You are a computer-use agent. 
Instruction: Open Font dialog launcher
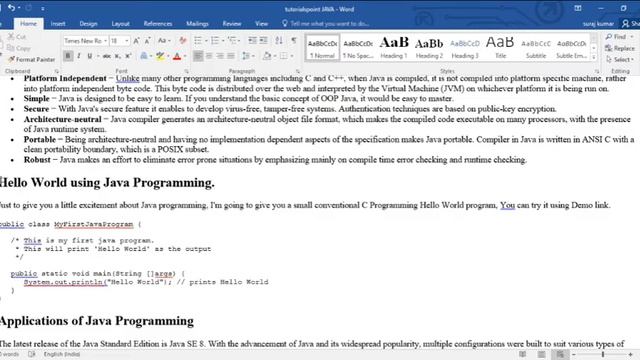point(186,71)
